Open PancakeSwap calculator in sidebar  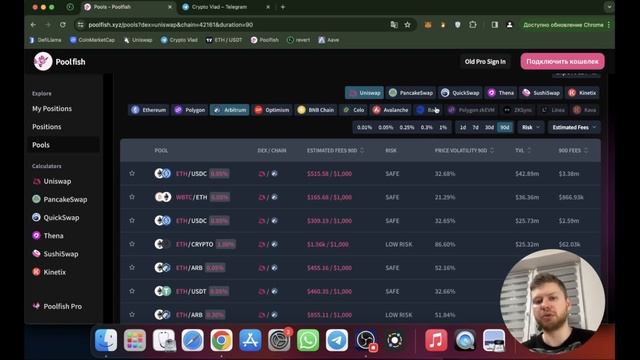click(x=60, y=199)
